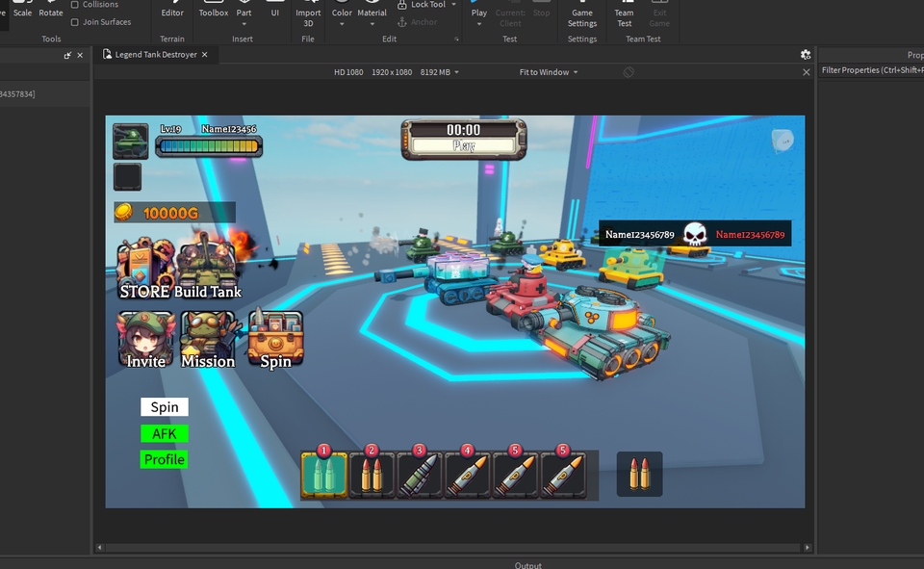Insert a new Part
The image size is (924, 569).
coord(244,13)
